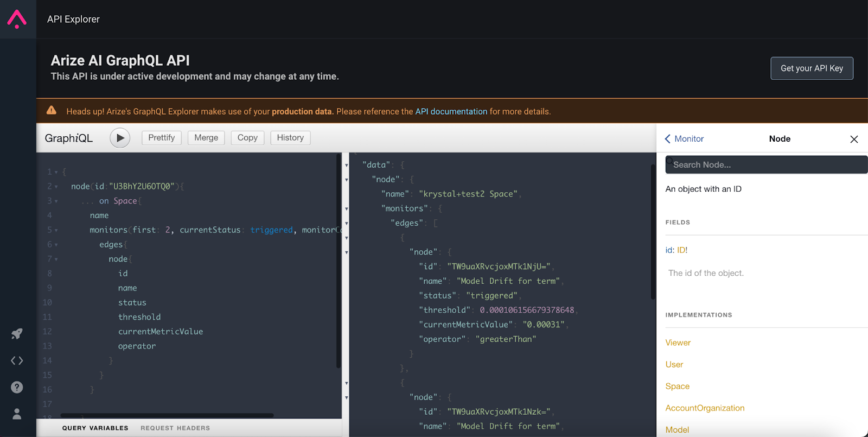Click the query editor vertical scrollbar
The width and height of the screenshot is (868, 437).
pyautogui.click(x=339, y=261)
